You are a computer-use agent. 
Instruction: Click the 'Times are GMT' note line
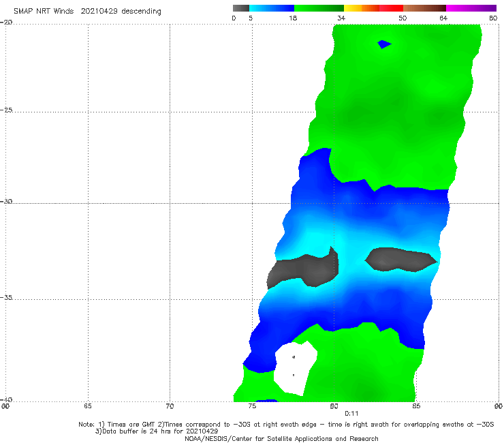tap(286, 425)
